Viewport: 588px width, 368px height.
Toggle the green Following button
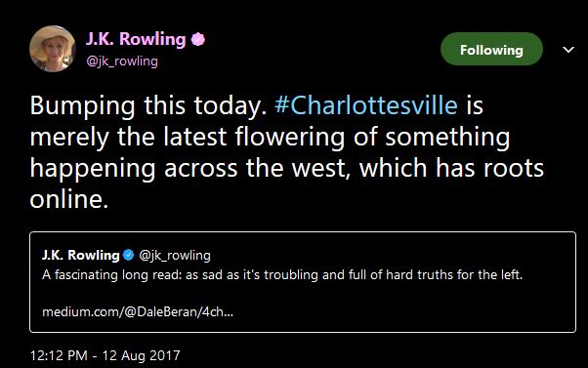click(491, 49)
